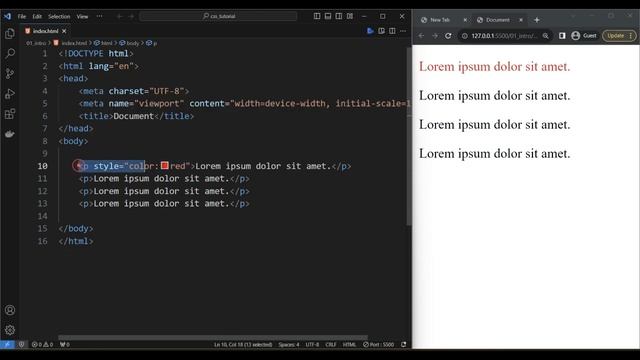Click the closing </body> tag on line 15
Viewport: 640px width, 360px height.
click(x=76, y=229)
